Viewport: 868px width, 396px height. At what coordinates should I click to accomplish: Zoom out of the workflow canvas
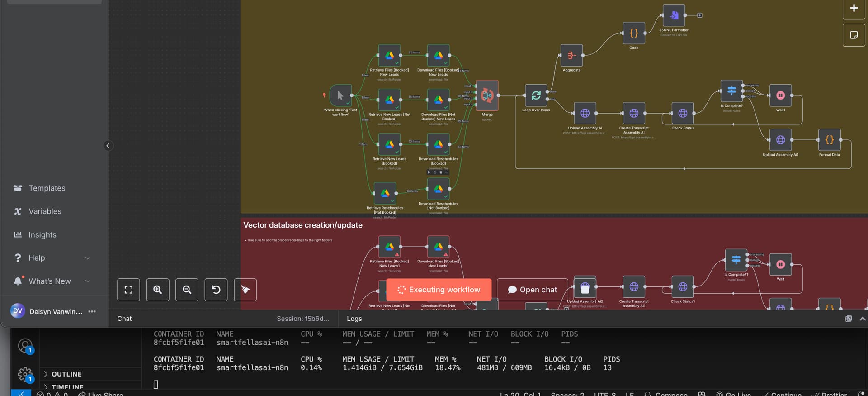click(187, 290)
